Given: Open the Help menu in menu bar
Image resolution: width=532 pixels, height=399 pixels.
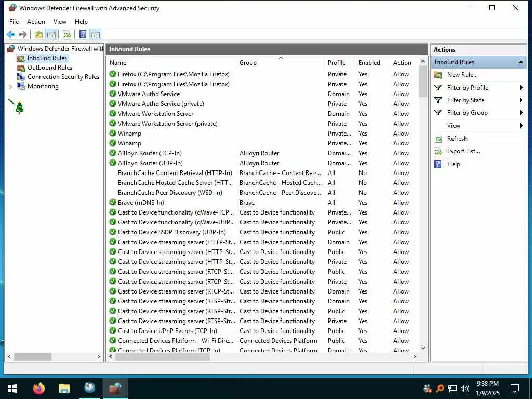Looking at the screenshot, I should coord(81,22).
